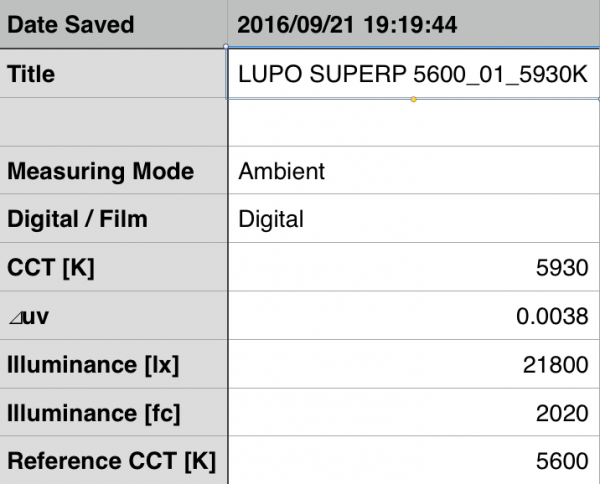Select the Title label cell

tap(113, 74)
